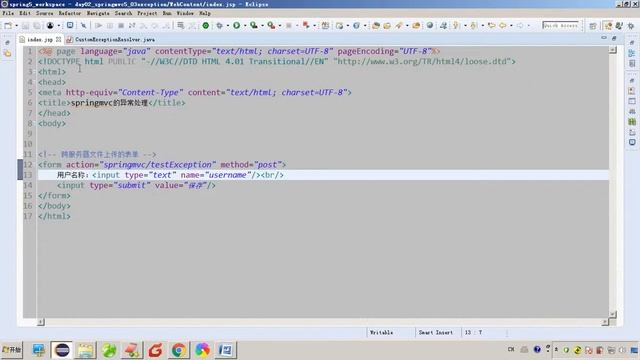Click the green Run button icon
The height and width of the screenshot is (360, 640).
[236, 25]
